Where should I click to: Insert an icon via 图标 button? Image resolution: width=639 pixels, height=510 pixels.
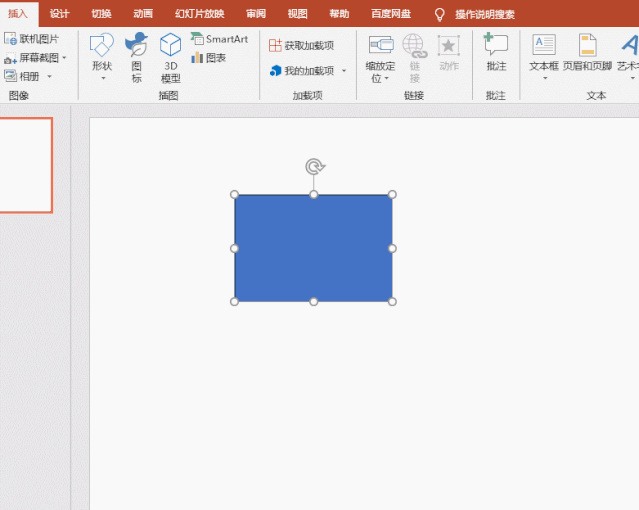pos(137,57)
